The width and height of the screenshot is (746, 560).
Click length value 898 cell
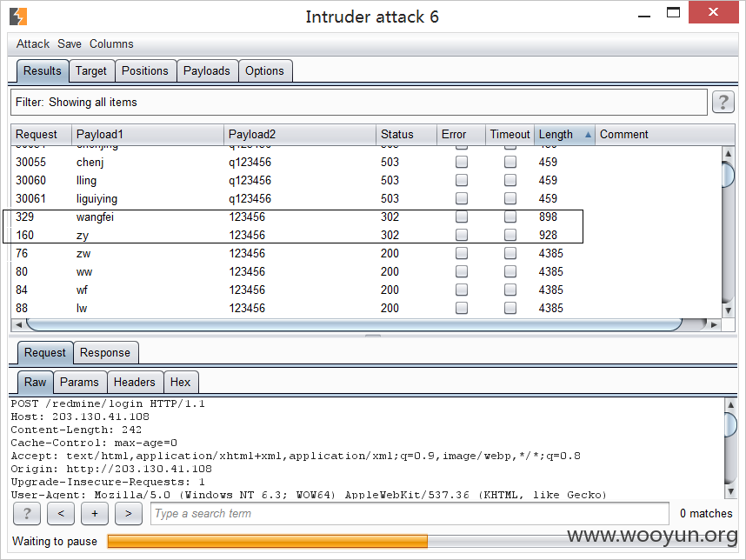[548, 217]
